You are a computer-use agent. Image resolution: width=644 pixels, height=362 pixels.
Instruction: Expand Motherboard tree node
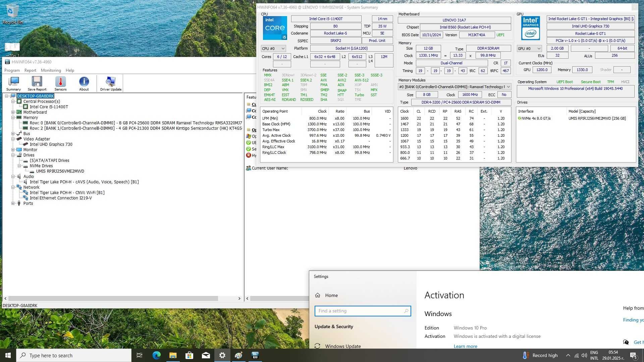pos(13,112)
